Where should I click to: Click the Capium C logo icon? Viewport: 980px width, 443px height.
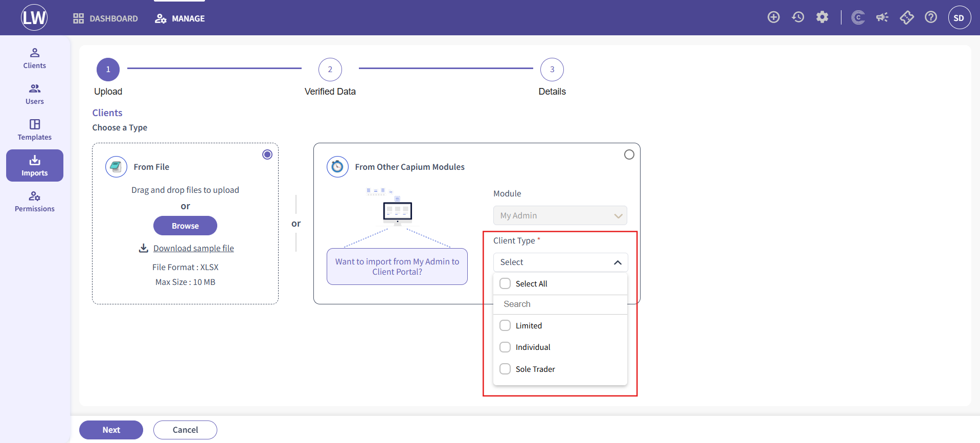point(858,18)
